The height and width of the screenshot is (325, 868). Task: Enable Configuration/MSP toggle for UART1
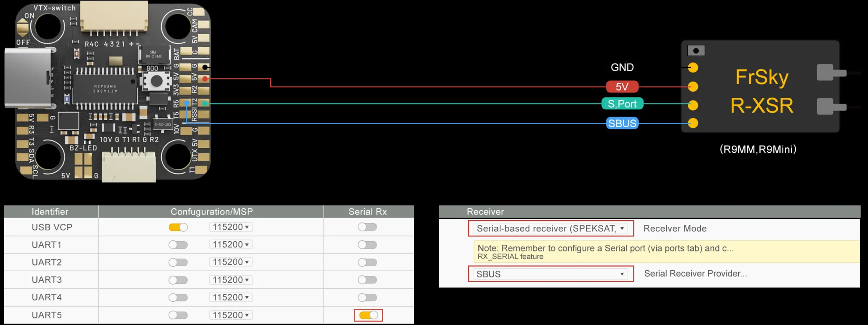pyautogui.click(x=178, y=245)
